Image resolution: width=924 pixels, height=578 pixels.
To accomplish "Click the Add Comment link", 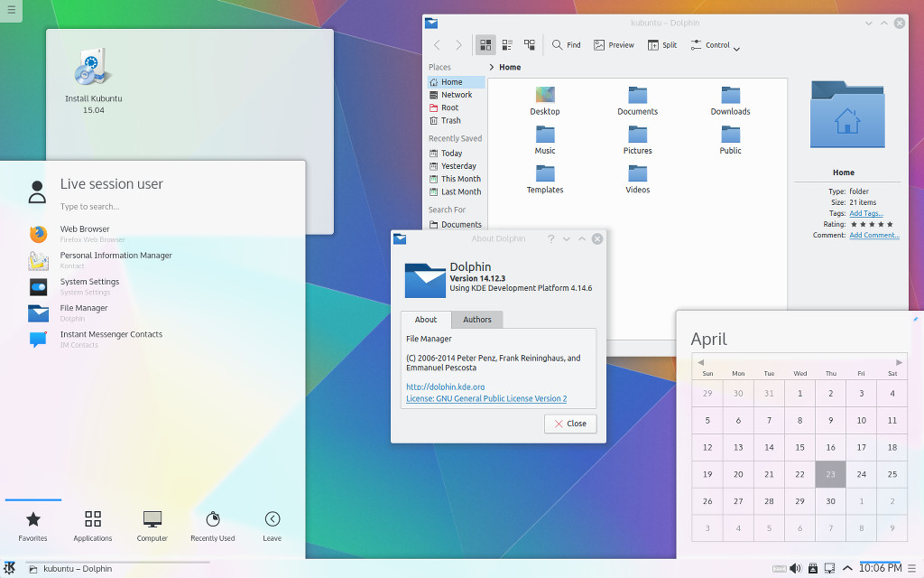I will point(873,236).
